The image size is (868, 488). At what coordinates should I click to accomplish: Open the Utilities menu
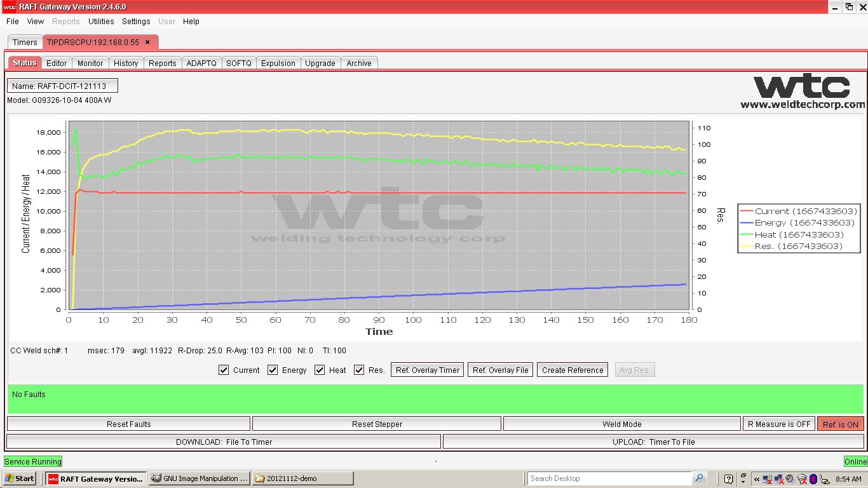point(101,21)
